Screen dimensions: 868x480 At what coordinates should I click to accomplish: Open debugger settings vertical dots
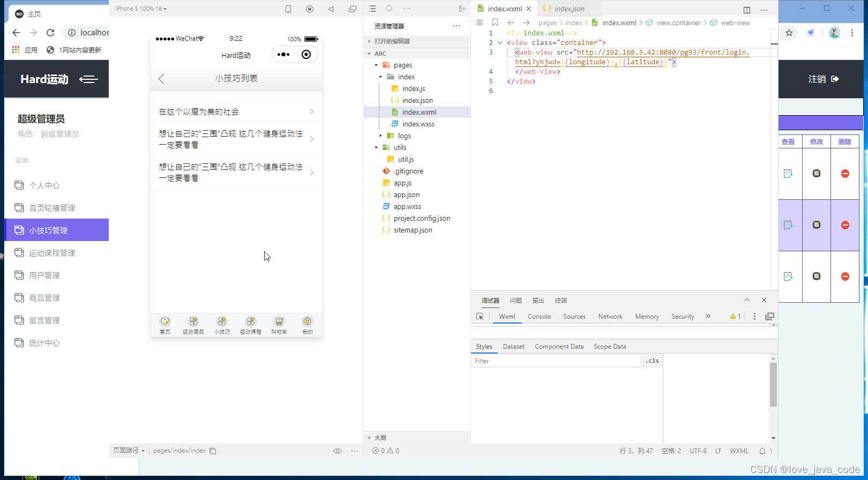(754, 317)
